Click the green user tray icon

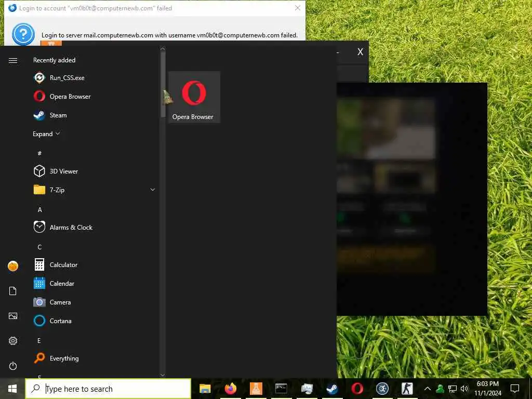(440, 389)
